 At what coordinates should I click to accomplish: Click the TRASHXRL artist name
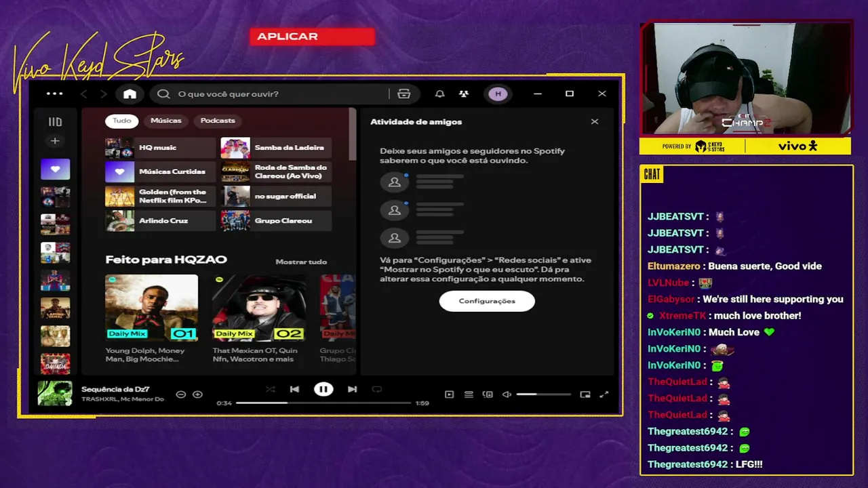(99, 399)
